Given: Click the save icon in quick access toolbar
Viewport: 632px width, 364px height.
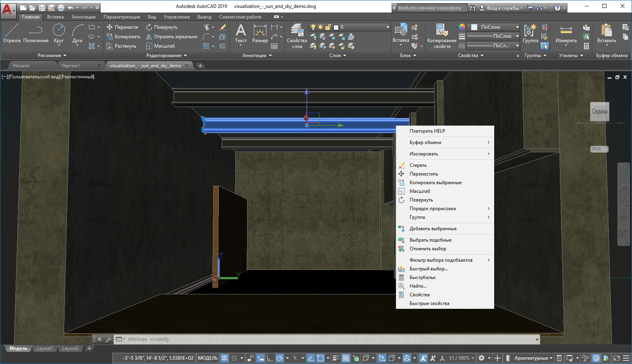Looking at the screenshot, I should pyautogui.click(x=42, y=7).
